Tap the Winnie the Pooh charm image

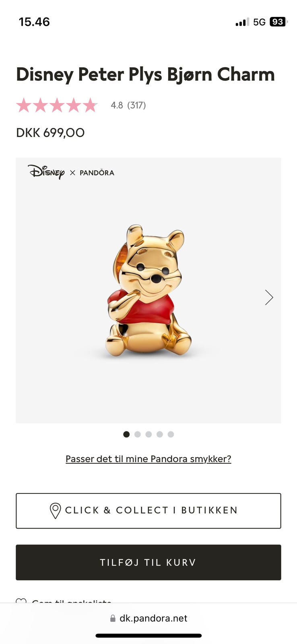[148, 291]
